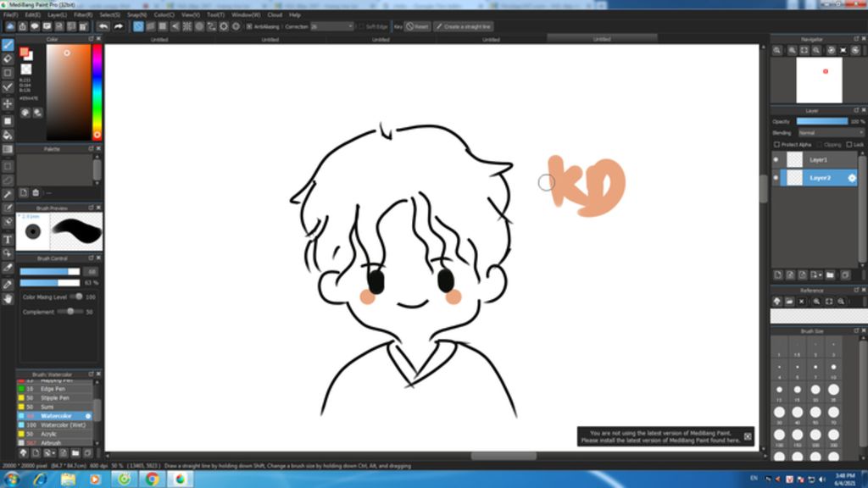
Task: Click the Windows Start button
Action: click(x=12, y=480)
